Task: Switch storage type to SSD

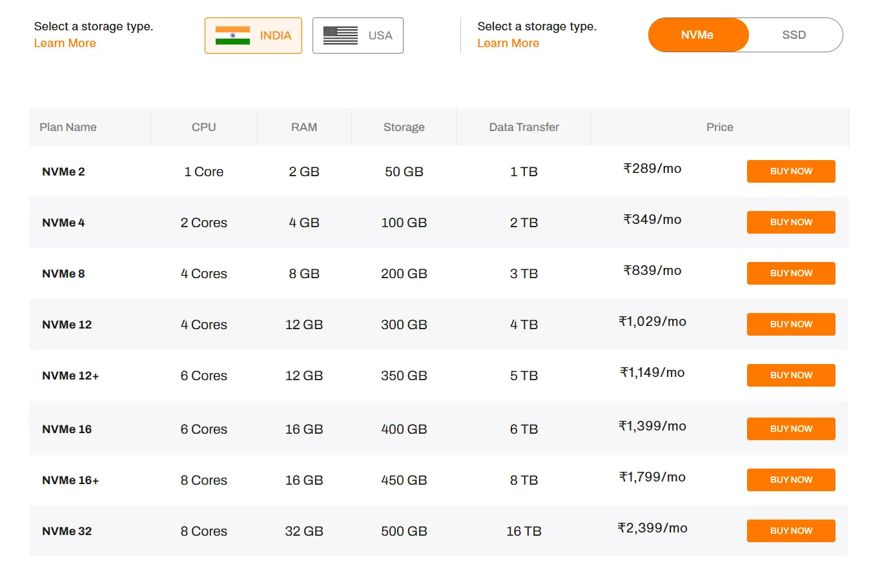Action: click(794, 35)
